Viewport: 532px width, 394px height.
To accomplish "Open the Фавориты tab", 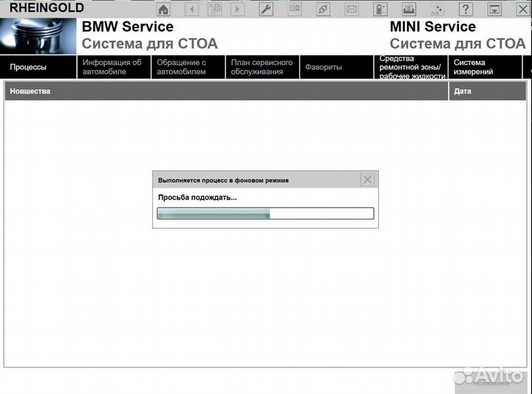I will [337, 67].
